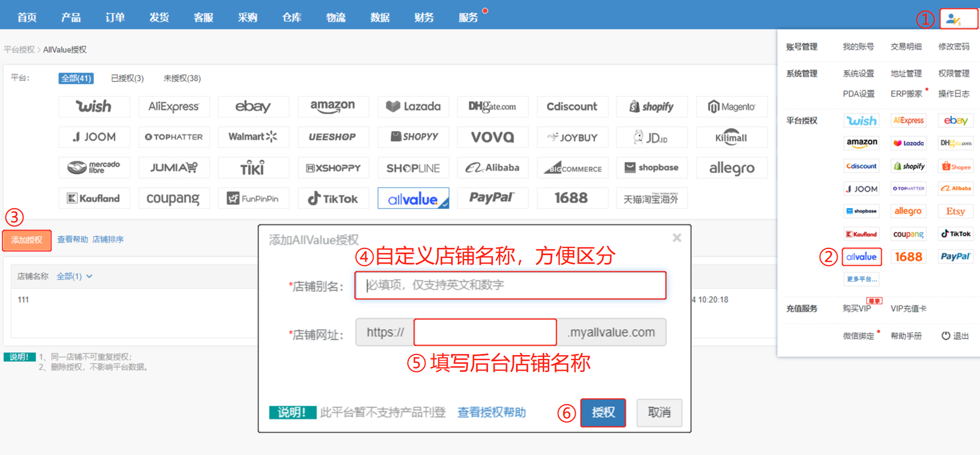980x455 pixels.
Task: Open the 订单 menu
Action: tap(115, 17)
